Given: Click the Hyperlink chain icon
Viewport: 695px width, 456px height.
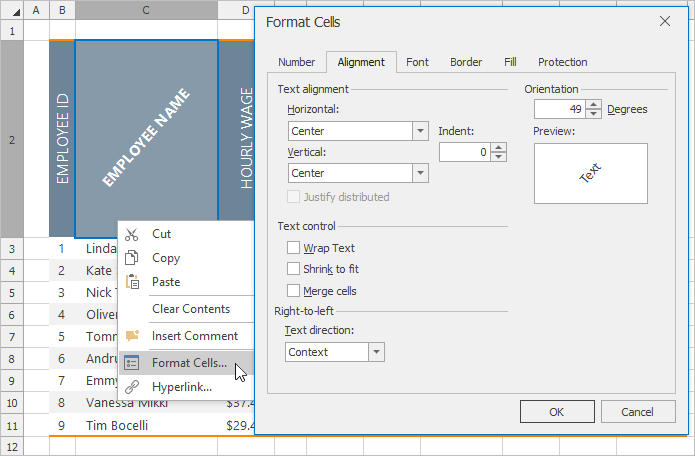Looking at the screenshot, I should click(132, 387).
